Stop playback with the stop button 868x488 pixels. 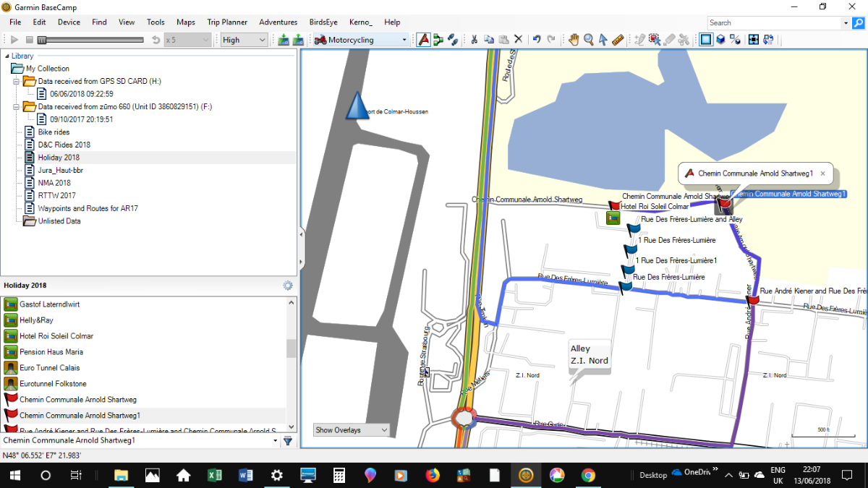(30, 40)
